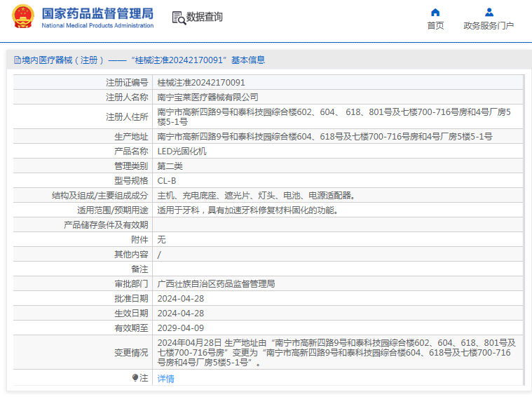Click 适用范围/预期用途 label

point(113,210)
